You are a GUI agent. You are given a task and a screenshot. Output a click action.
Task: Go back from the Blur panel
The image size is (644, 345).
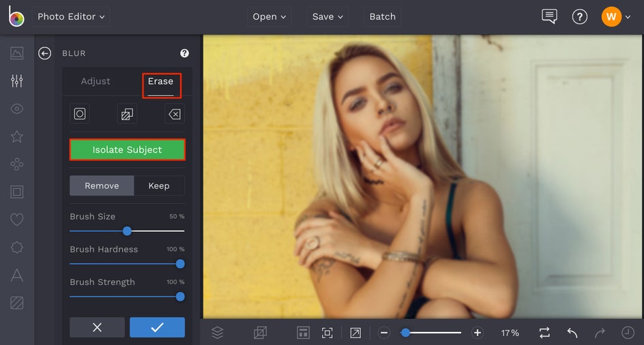click(x=44, y=53)
